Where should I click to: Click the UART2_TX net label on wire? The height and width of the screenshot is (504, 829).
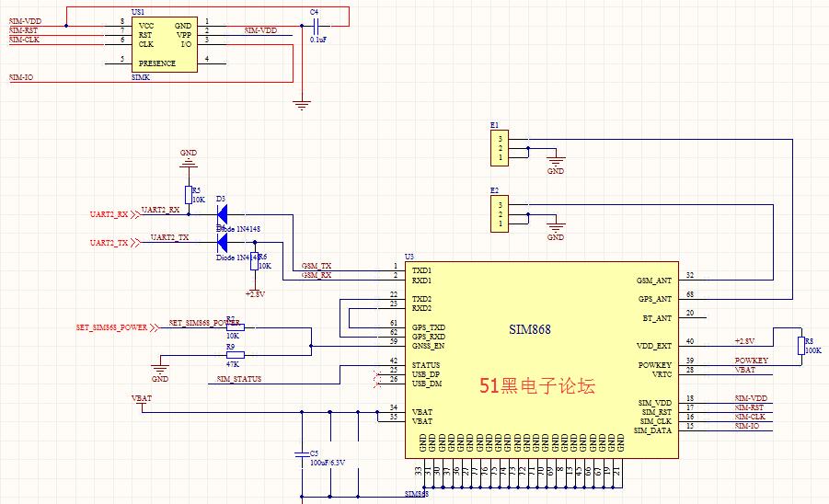[x=169, y=237]
